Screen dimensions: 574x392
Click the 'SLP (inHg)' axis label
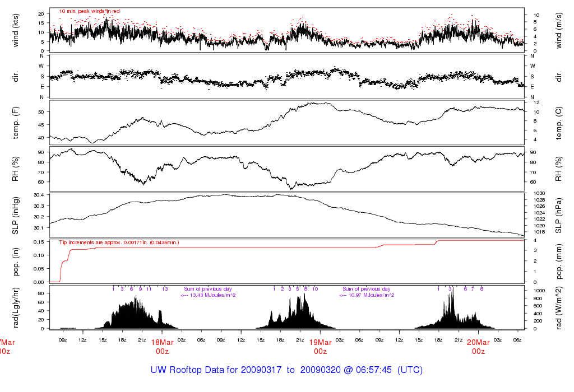pyautogui.click(x=15, y=216)
